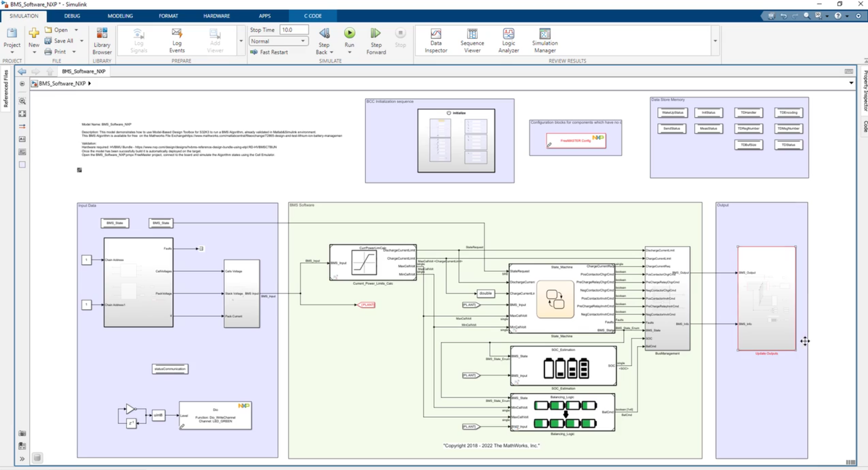The width and height of the screenshot is (868, 470).
Task: Open the Simulation Manager
Action: [x=544, y=40]
